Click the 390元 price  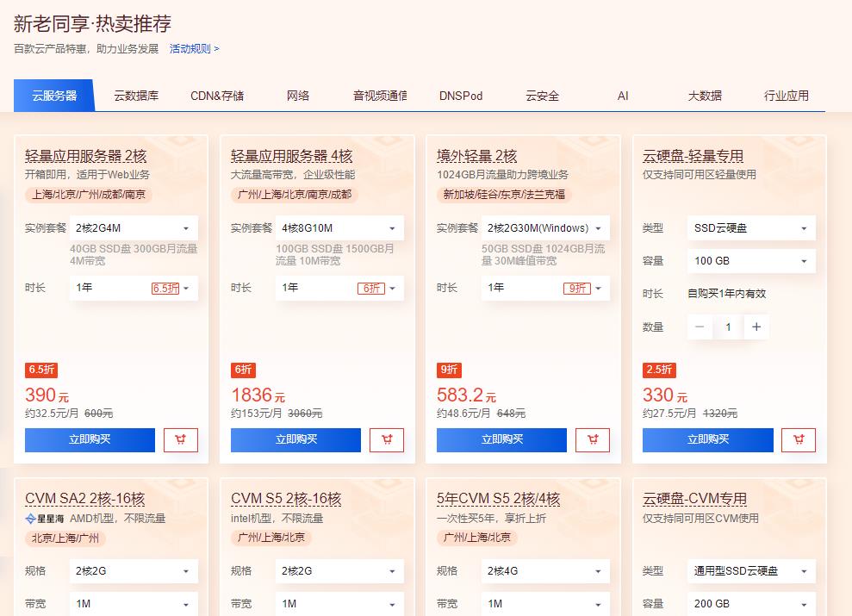click(x=47, y=395)
